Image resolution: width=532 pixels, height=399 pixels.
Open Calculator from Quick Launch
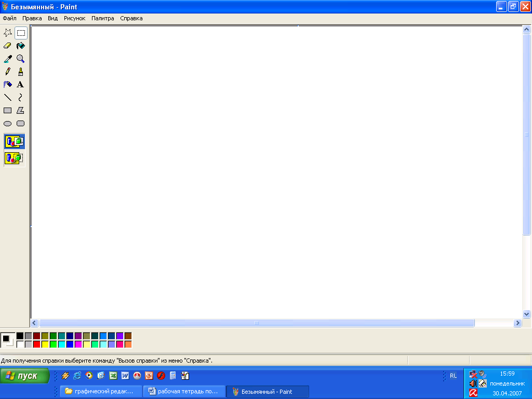[x=173, y=376]
